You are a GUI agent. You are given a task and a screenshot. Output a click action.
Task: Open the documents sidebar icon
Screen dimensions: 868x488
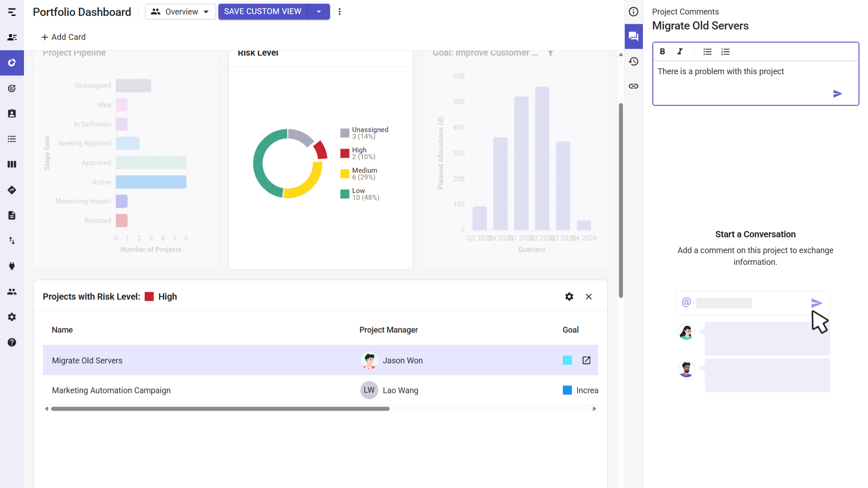tap(12, 215)
